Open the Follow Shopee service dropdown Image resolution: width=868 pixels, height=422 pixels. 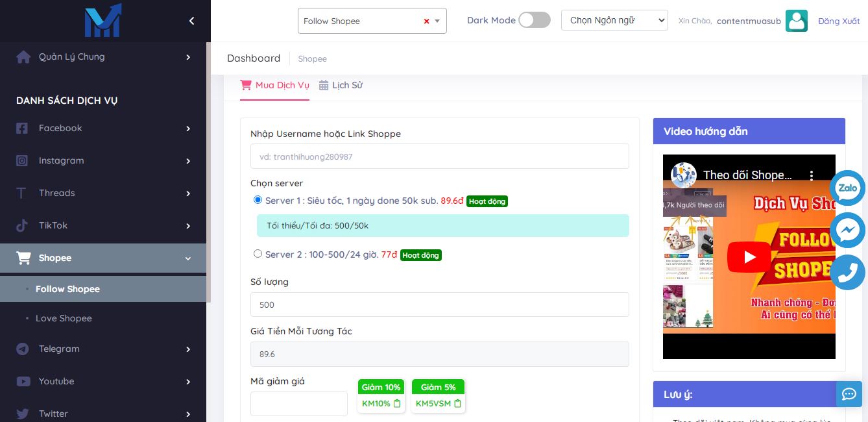[372, 21]
